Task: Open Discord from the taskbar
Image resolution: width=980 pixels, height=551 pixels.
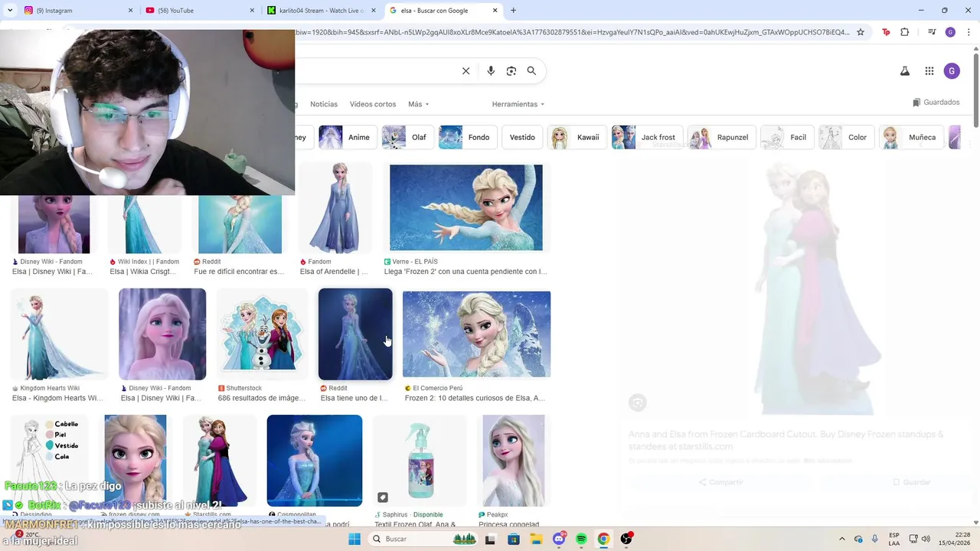Action: point(559,539)
